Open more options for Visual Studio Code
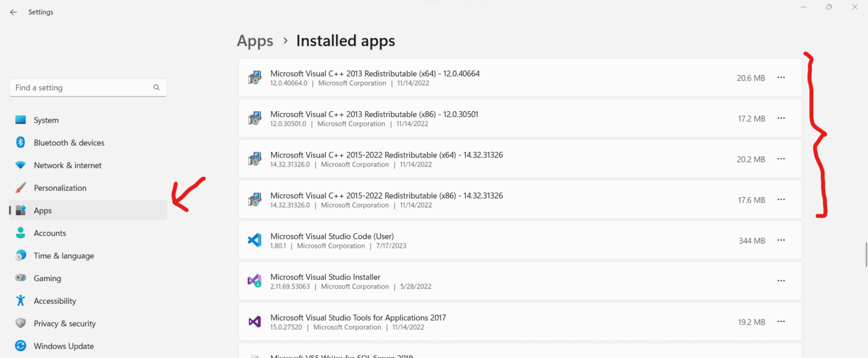 coord(781,241)
